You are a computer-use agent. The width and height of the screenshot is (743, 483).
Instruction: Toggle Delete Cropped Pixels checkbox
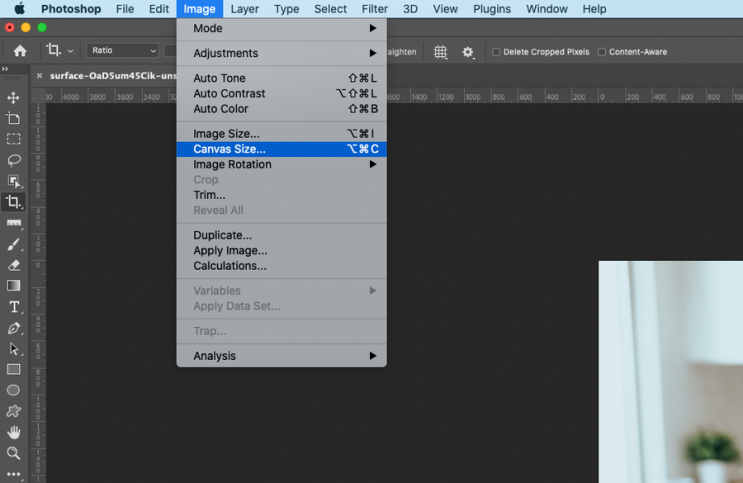point(496,52)
